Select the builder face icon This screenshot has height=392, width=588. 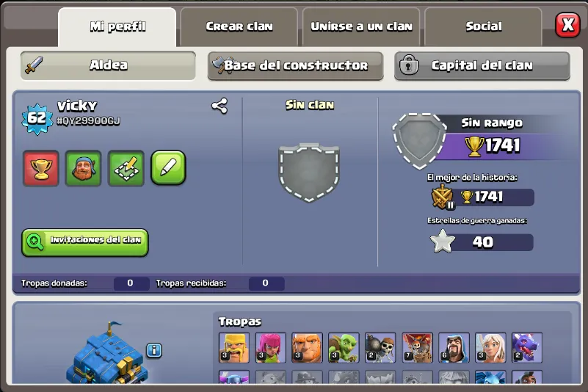(83, 168)
